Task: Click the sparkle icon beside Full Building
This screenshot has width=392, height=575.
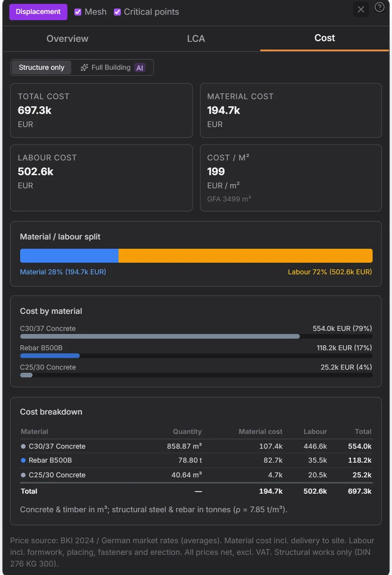Action: pyautogui.click(x=84, y=67)
